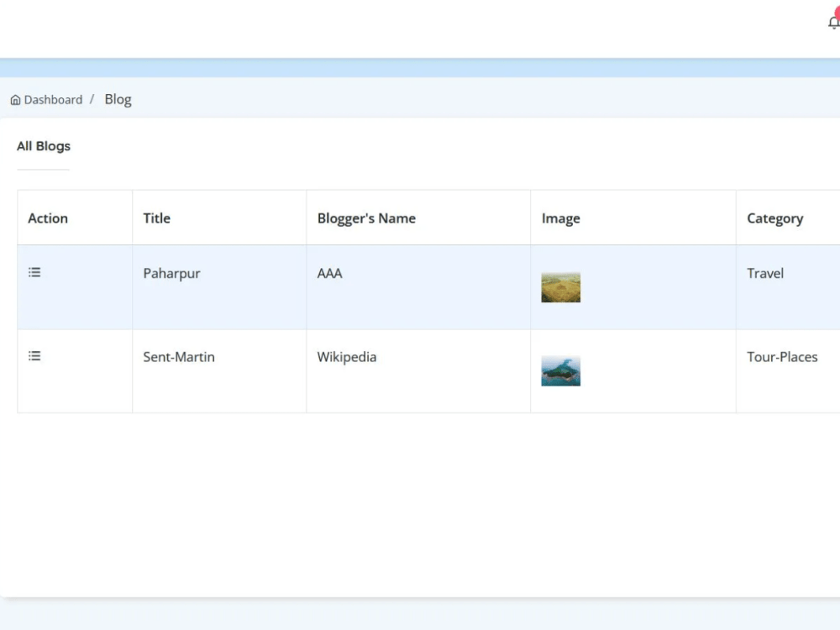Image resolution: width=840 pixels, height=630 pixels.
Task: Open the Sent-Martin island image thumbnail
Action: click(x=560, y=370)
